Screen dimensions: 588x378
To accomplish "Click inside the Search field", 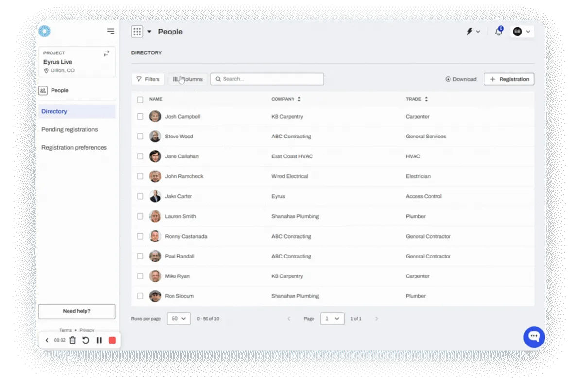I will click(x=267, y=79).
